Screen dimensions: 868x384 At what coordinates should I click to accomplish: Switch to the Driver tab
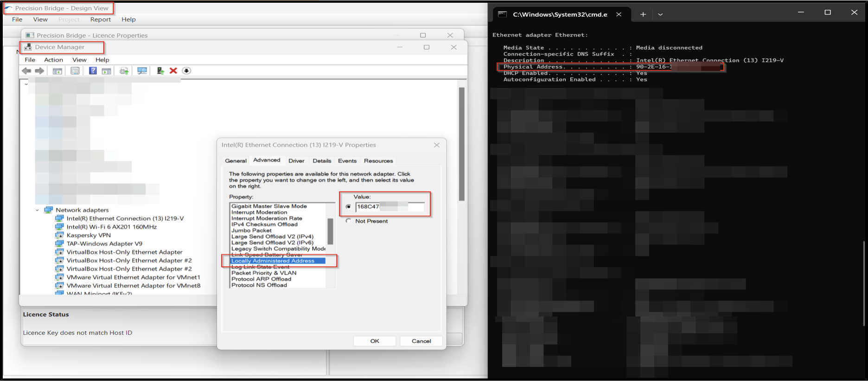[296, 161]
